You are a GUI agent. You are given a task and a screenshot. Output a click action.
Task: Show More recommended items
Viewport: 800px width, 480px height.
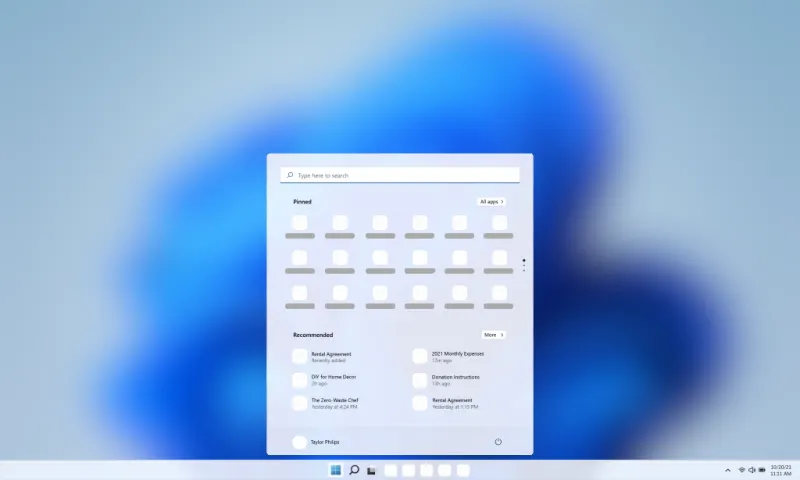pos(493,335)
